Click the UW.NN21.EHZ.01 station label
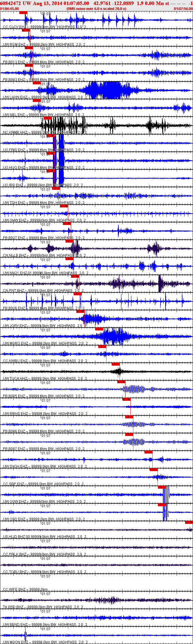 click(17, 273)
